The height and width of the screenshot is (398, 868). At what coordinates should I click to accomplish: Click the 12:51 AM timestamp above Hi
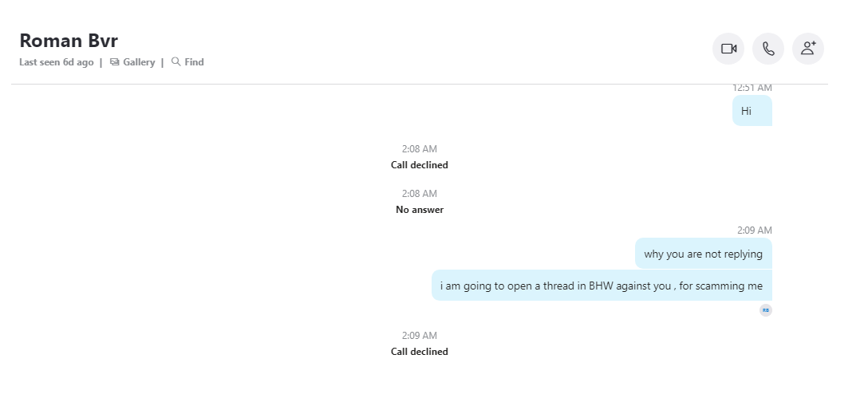(752, 88)
